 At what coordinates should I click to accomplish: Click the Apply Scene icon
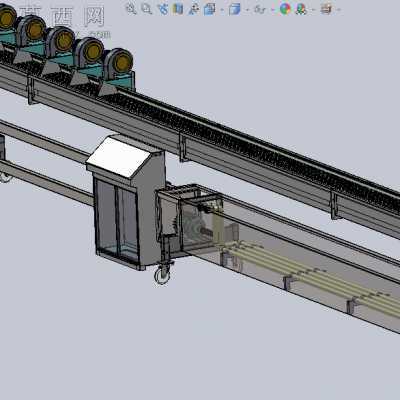[x=301, y=9]
